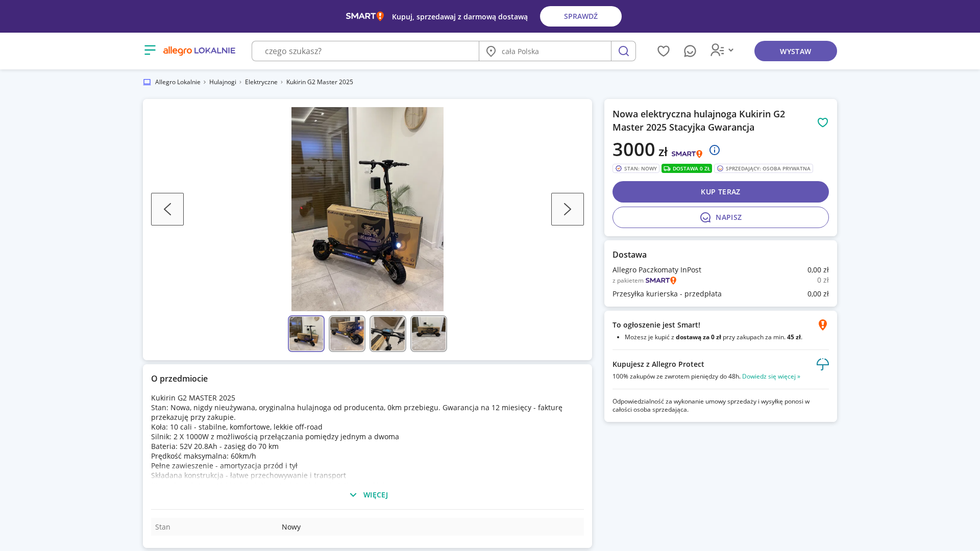Select the first photo thumbnail

306,334
